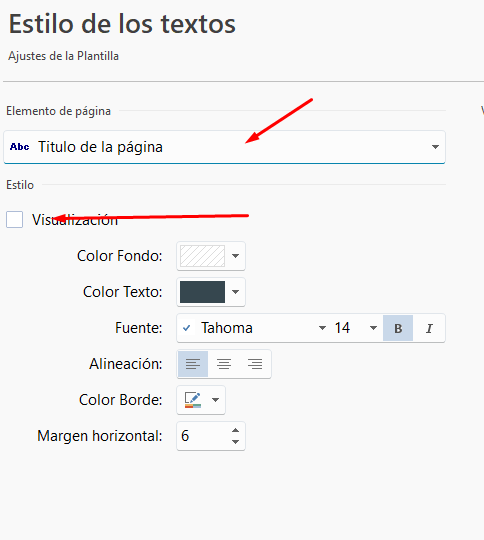
Task: Expand the Color Fondo dropdown arrow
Action: (x=235, y=256)
